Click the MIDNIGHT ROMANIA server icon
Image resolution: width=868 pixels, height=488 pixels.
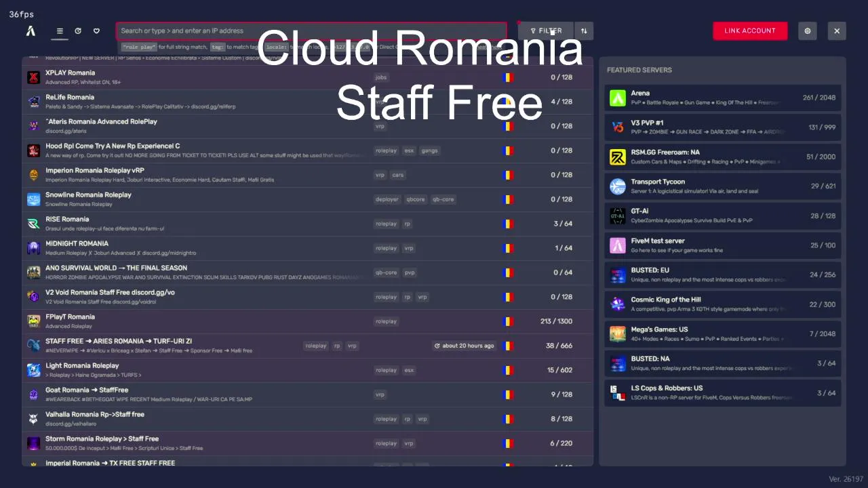[x=33, y=248]
